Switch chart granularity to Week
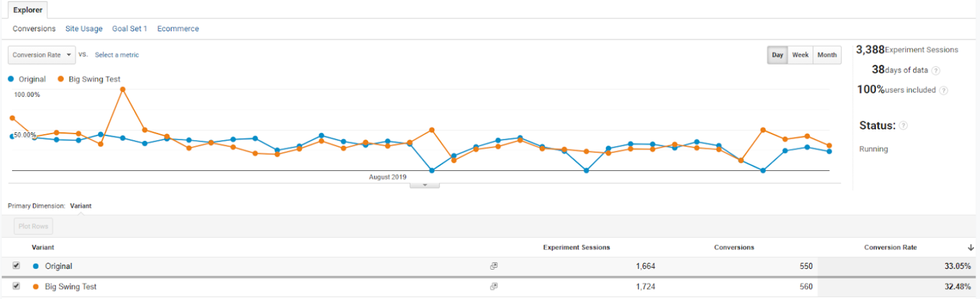This screenshot has width=980, height=299. point(800,55)
